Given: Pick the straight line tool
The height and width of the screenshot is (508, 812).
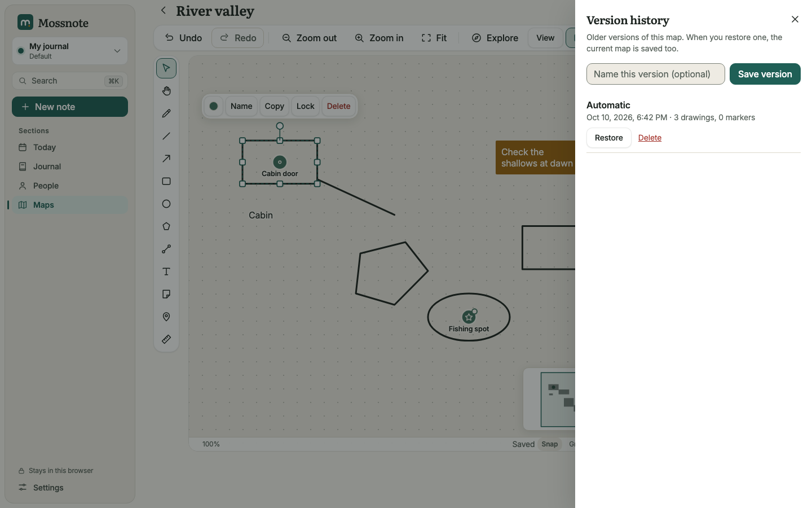Looking at the screenshot, I should 166,136.
